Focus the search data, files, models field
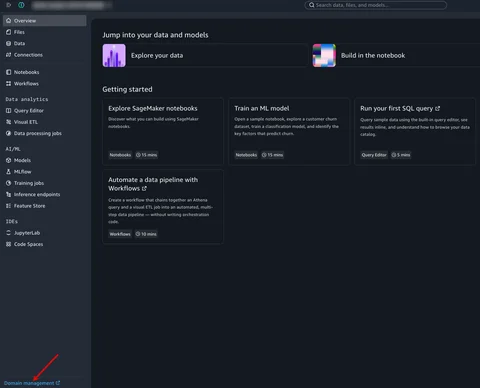This screenshot has width=480, height=388. coord(376,5)
